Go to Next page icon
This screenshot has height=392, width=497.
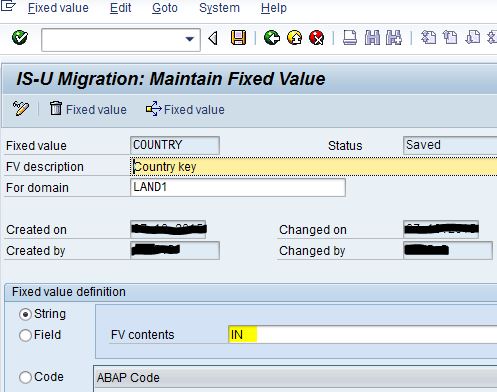[x=473, y=37]
